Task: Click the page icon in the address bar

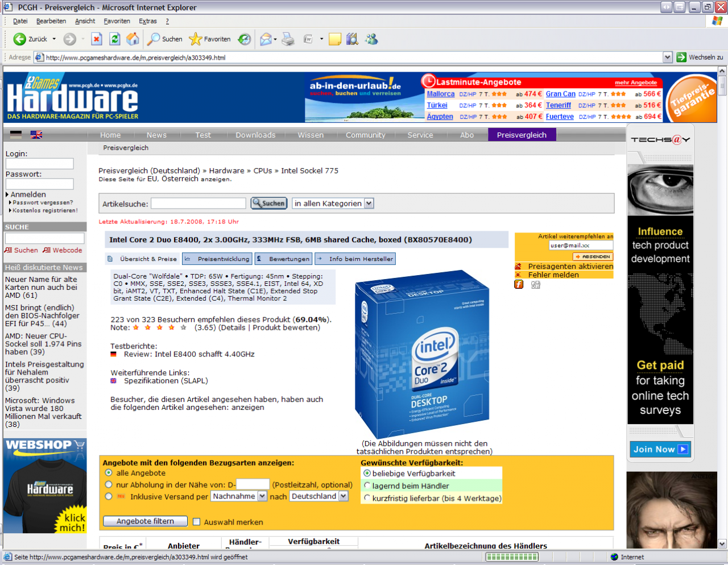Action: [x=40, y=57]
